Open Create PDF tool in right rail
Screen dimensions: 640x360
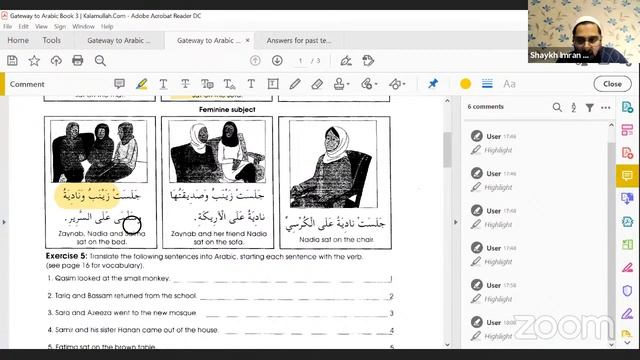627,153
